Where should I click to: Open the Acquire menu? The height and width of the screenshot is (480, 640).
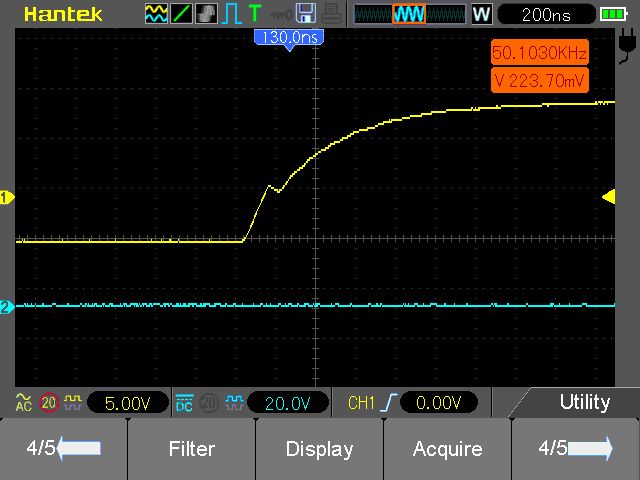pyautogui.click(x=447, y=449)
